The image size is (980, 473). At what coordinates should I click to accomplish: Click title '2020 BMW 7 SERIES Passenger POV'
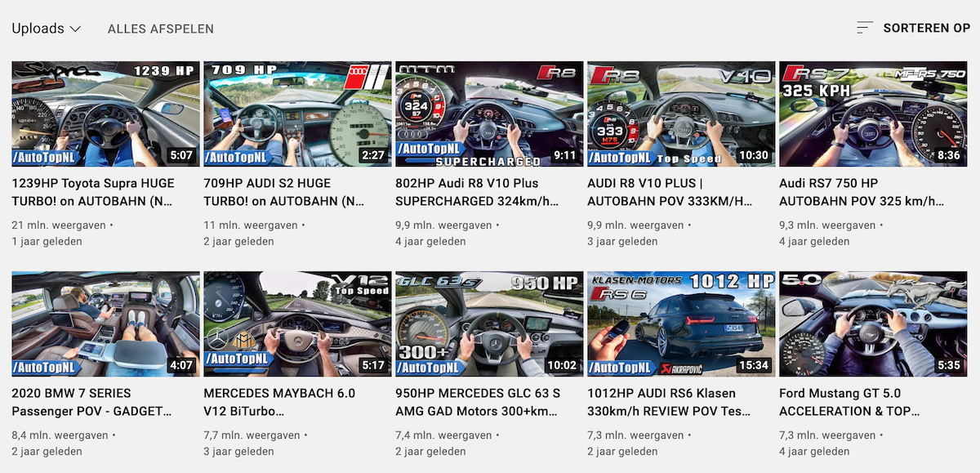pos(91,402)
